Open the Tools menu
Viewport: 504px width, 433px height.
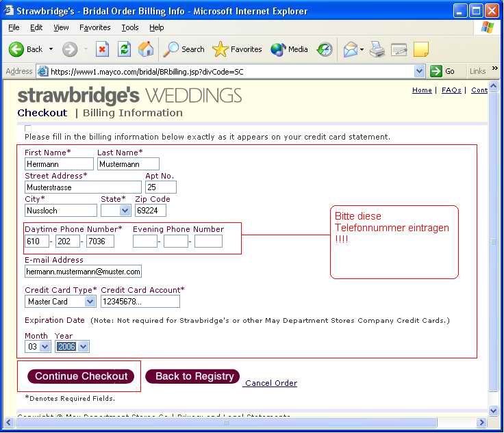click(130, 27)
